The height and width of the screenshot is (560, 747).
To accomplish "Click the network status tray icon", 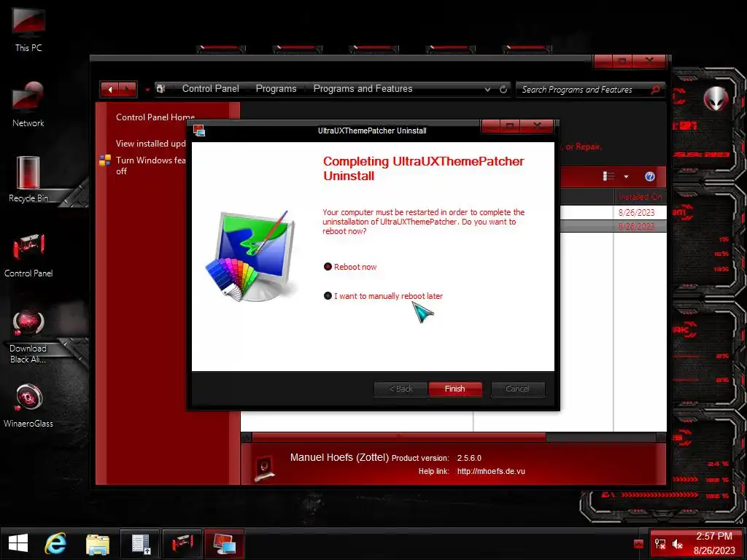I will point(660,544).
